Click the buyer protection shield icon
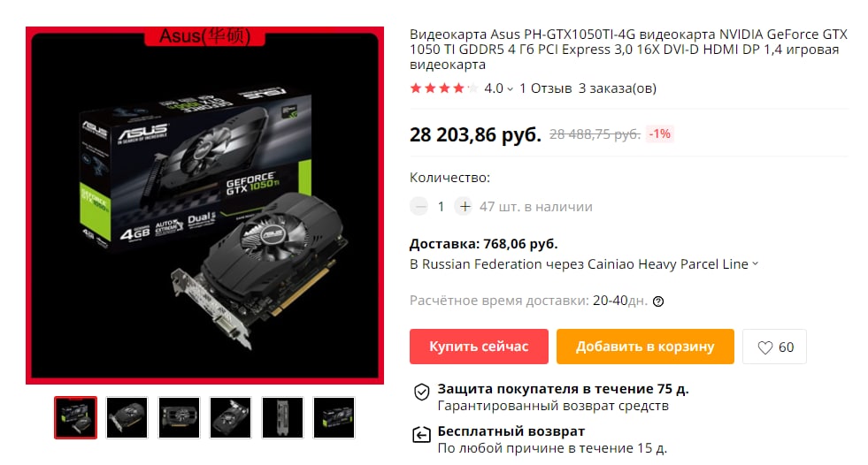The image size is (868, 465). pyautogui.click(x=422, y=392)
